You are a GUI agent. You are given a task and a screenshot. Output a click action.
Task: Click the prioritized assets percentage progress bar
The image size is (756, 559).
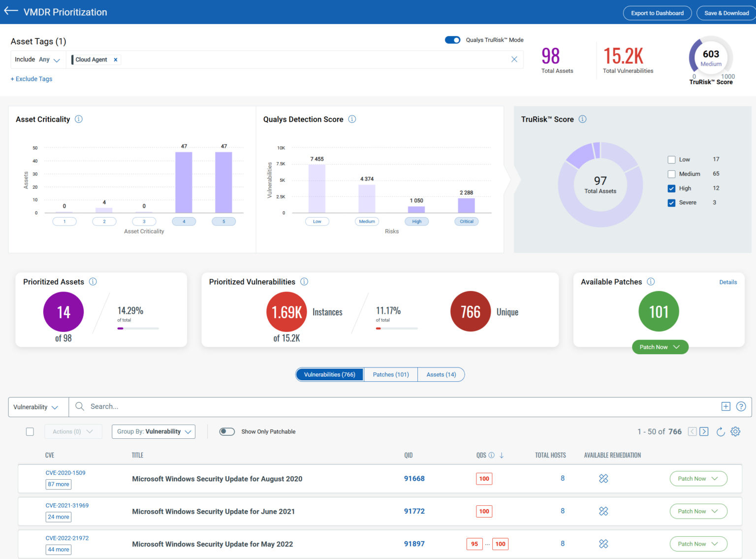click(138, 328)
